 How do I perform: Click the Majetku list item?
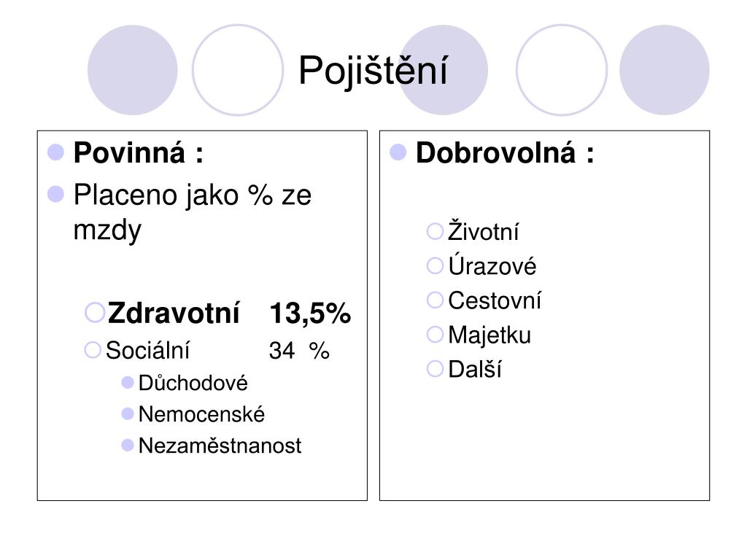point(489,335)
